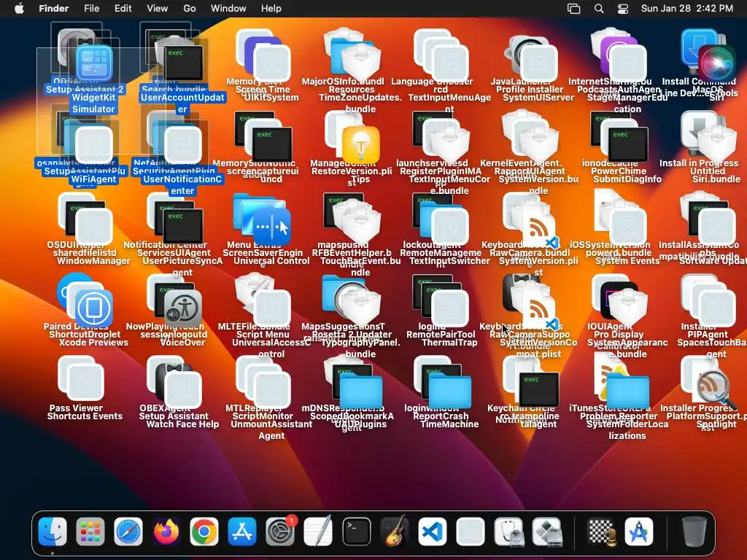Open the Trash in the Dock

[x=694, y=531]
